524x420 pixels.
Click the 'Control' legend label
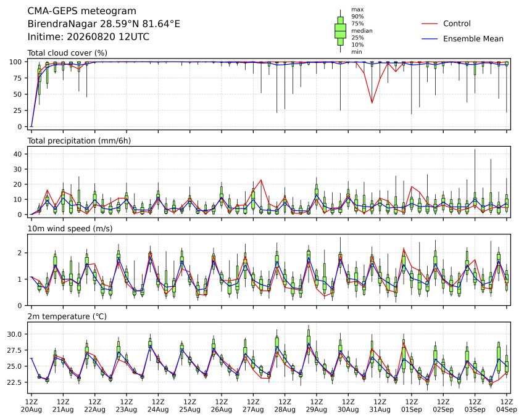(x=457, y=23)
